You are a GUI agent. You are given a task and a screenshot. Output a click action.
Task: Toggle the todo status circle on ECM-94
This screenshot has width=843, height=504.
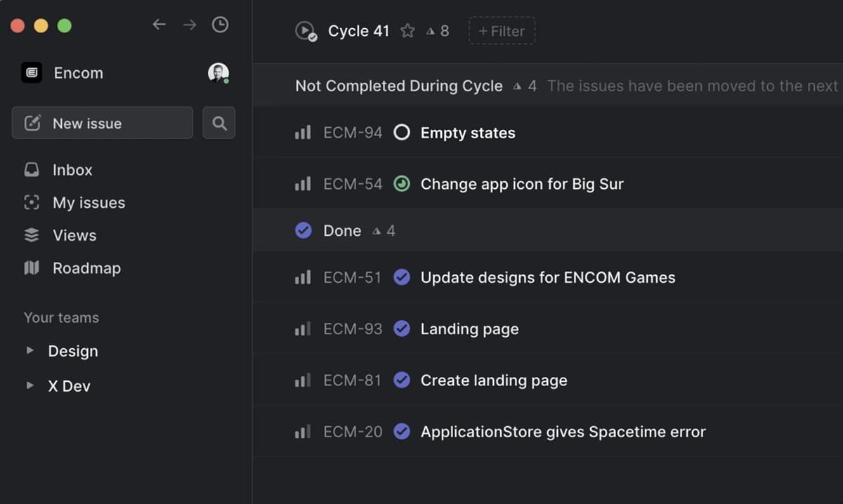coord(402,133)
